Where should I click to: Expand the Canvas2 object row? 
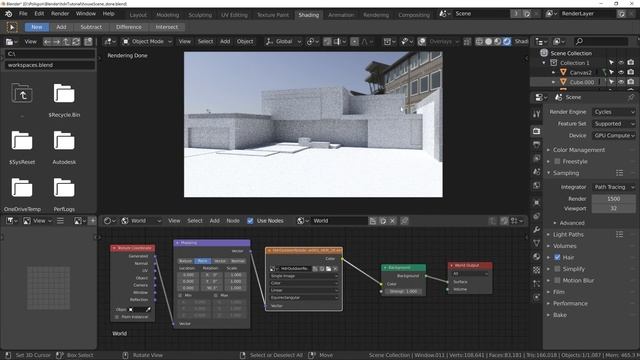(x=553, y=73)
